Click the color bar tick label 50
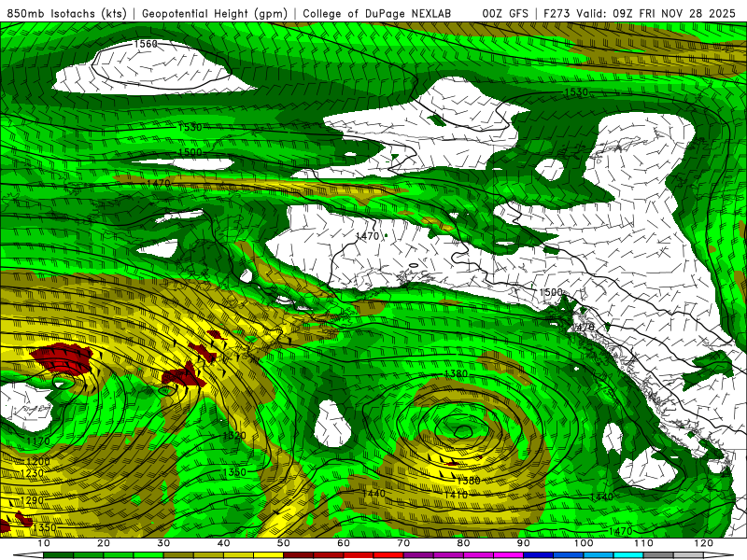This screenshot has height=560, width=747. [284, 543]
